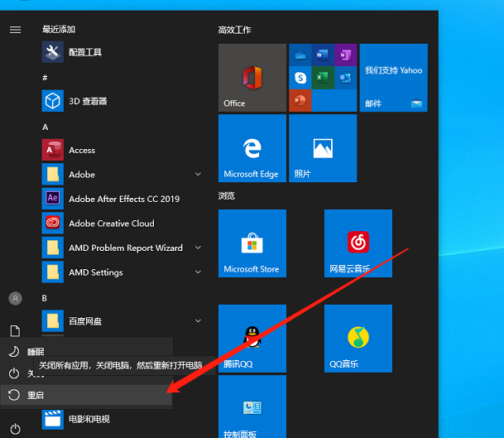Viewport: 504px width, 438px height.
Task: Launch Adobe After Effects CC 2019 icon
Action: point(53,199)
